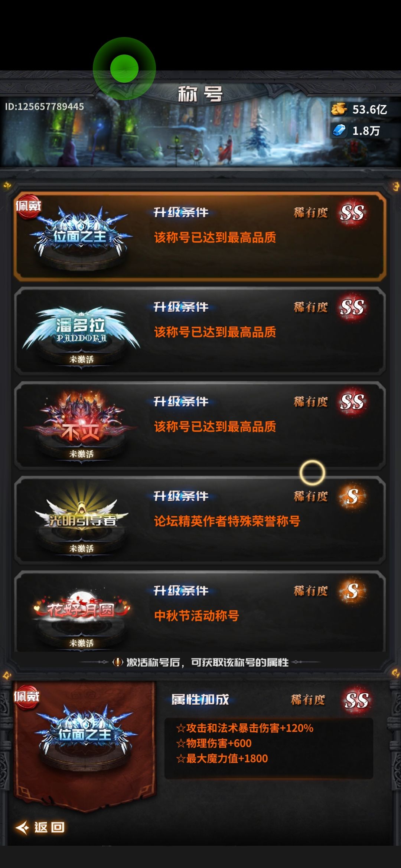Click the SS rarity badge on 潘多拉 row
The width and height of the screenshot is (401, 868).
[352, 308]
